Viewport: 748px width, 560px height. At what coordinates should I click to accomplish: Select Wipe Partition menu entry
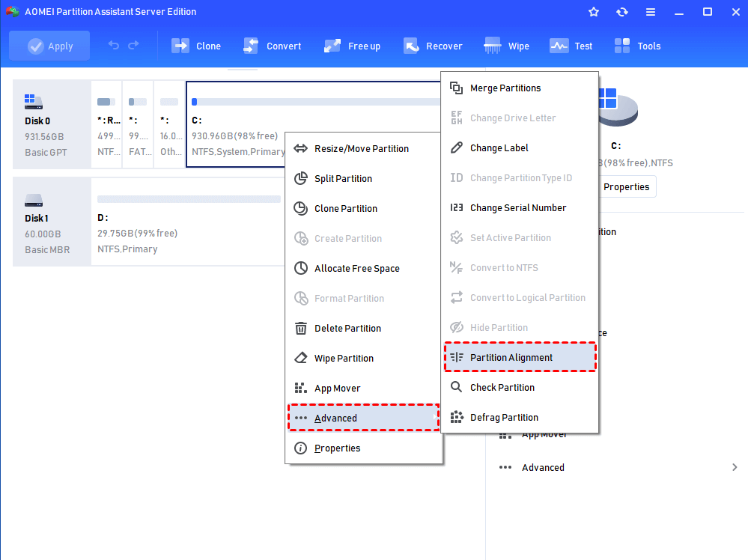coord(363,358)
